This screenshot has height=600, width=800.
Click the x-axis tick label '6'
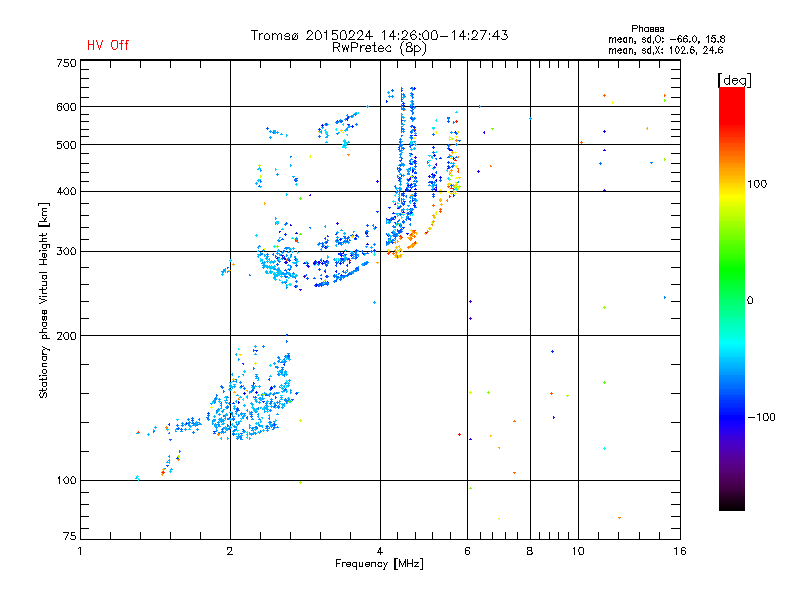point(467,551)
